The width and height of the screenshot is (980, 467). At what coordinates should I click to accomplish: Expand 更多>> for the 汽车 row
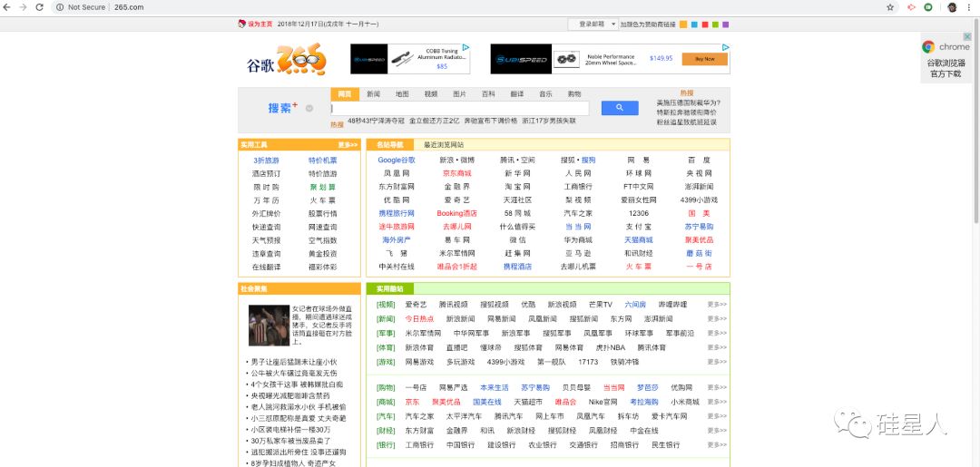(717, 416)
